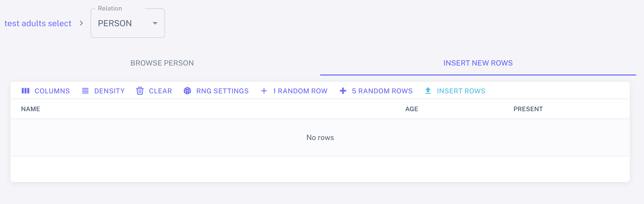
Task: Click the 'No rows' empty table area
Action: tap(320, 138)
